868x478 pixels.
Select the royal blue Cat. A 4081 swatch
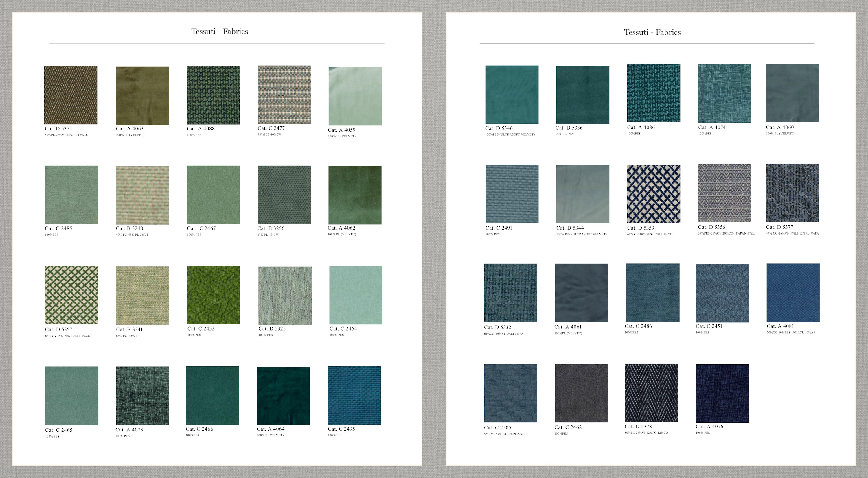click(x=793, y=293)
